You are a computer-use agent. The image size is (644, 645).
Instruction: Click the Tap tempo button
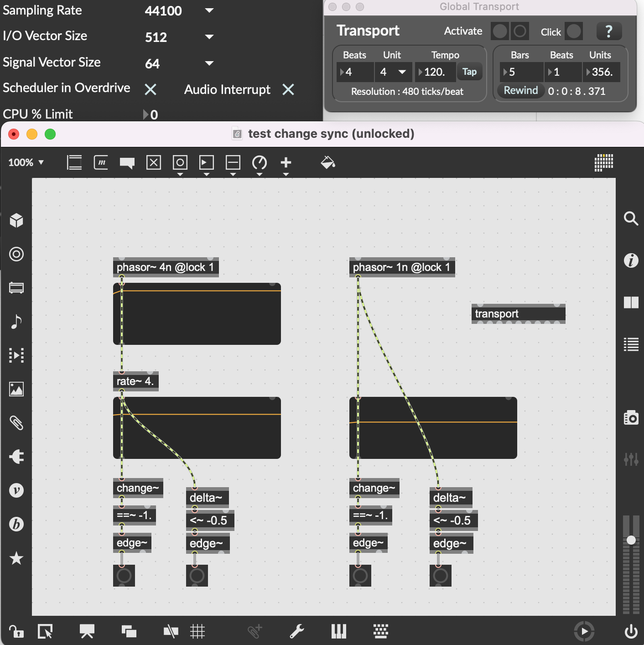[469, 72]
